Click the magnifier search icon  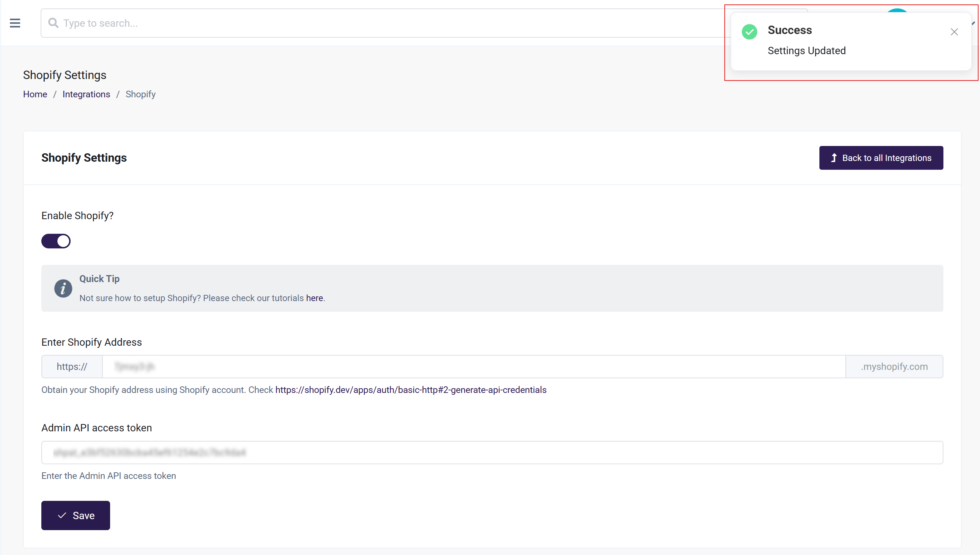[x=53, y=23]
